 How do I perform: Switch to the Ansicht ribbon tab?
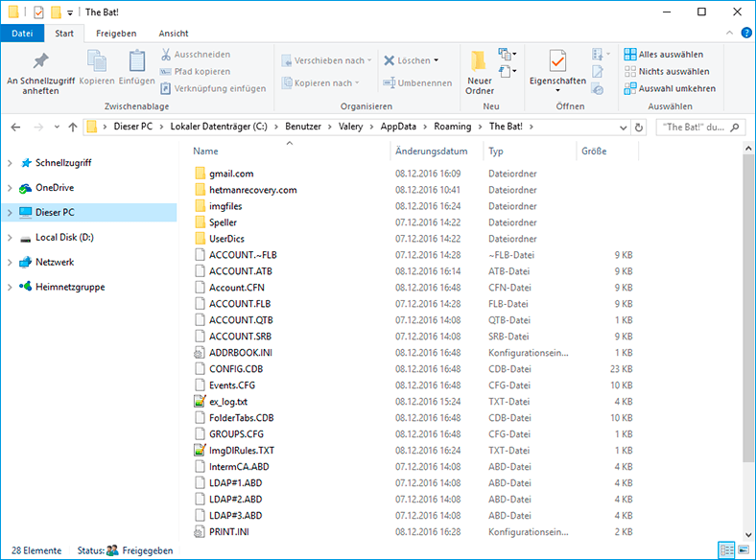click(174, 34)
